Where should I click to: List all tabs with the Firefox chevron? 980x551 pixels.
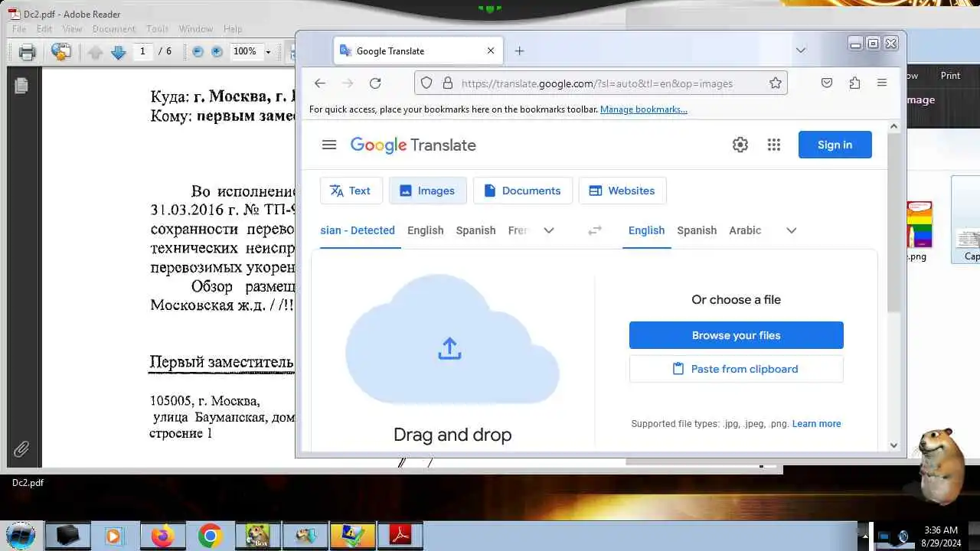800,51
